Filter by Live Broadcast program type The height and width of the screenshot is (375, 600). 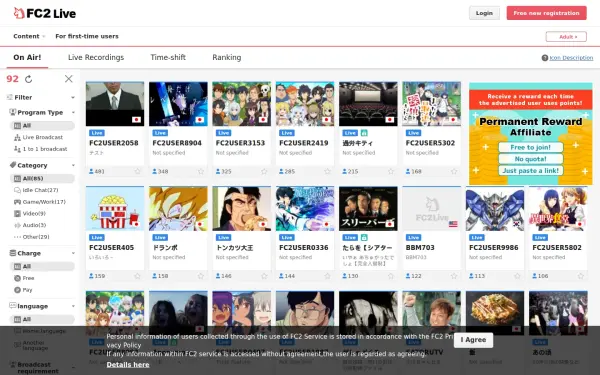click(x=42, y=137)
